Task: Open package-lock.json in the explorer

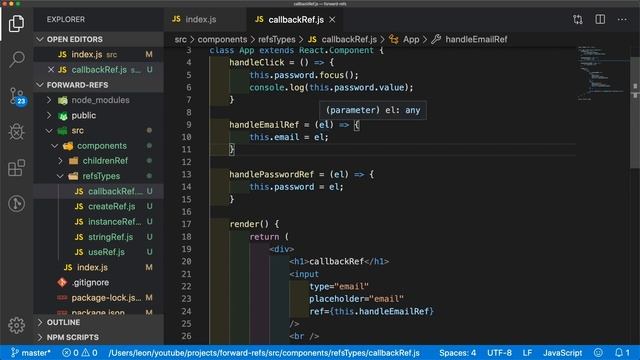Action: click(x=98, y=298)
